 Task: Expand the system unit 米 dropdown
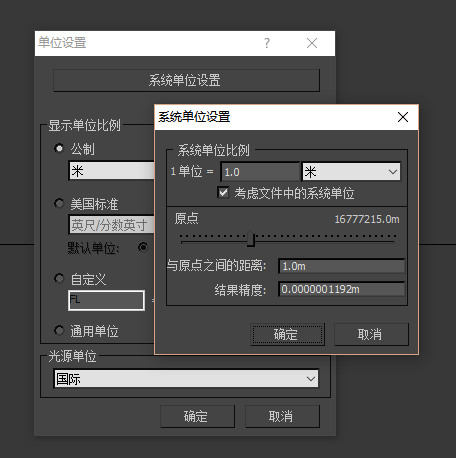[x=351, y=172]
